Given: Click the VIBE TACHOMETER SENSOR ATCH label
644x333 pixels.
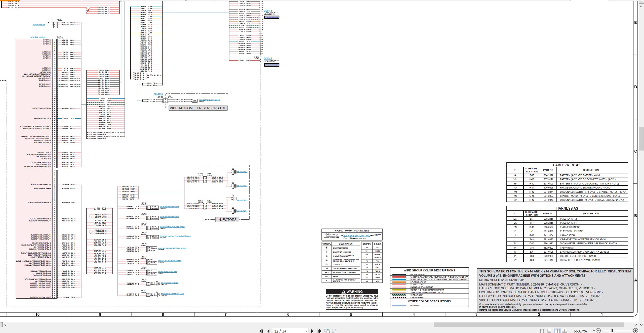Looking at the screenshot, I should (198, 108).
